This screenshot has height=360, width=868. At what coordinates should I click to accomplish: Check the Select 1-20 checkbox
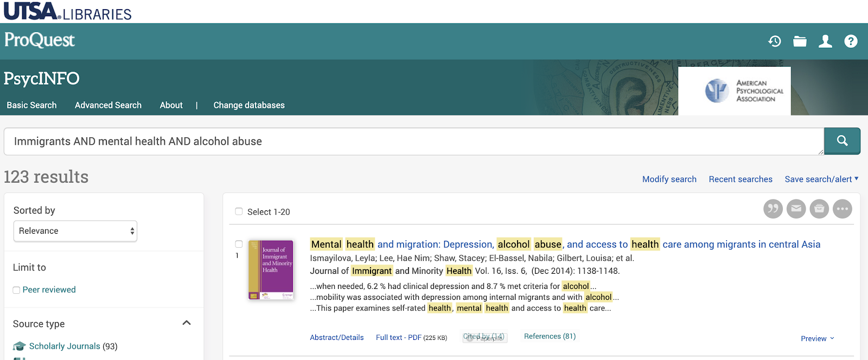(x=239, y=211)
